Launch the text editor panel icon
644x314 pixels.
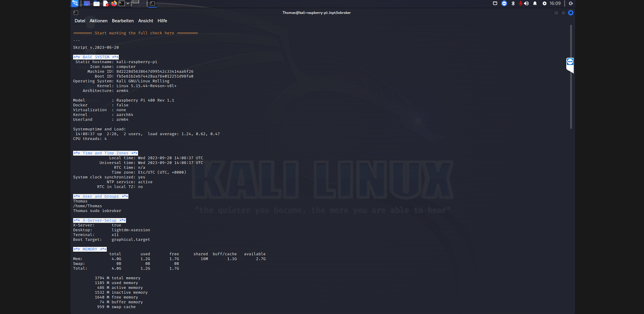tap(106, 3)
